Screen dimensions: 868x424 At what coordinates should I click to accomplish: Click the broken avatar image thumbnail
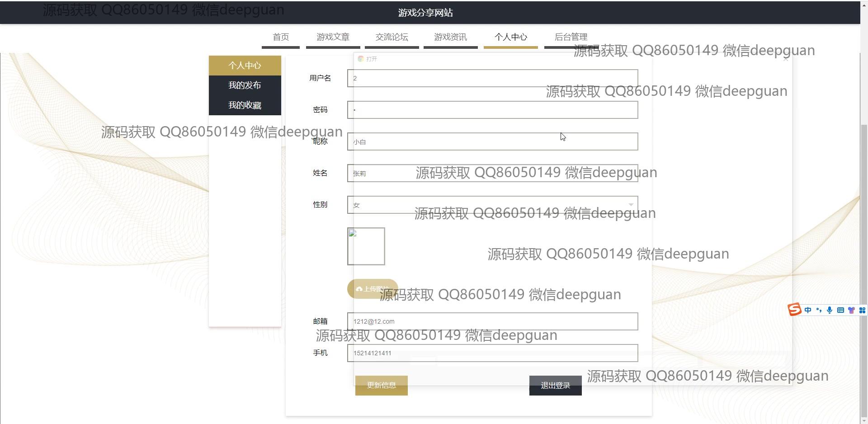pos(366,246)
